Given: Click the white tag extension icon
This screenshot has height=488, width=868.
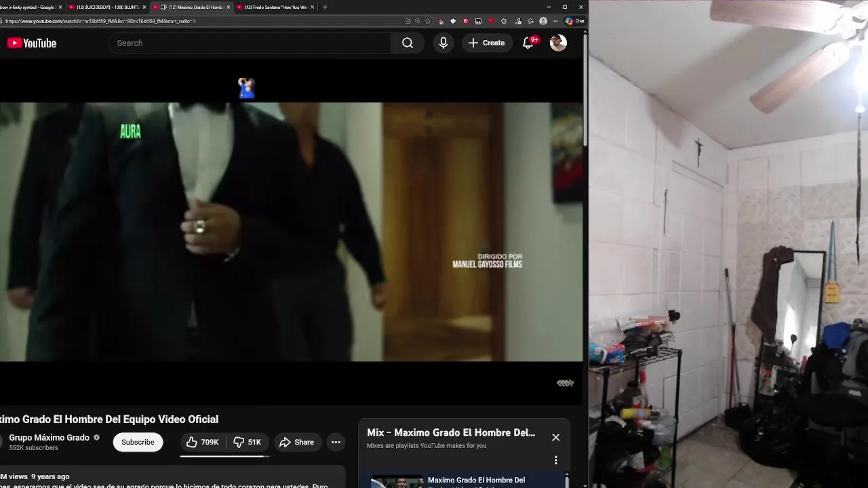Looking at the screenshot, I should [x=453, y=21].
